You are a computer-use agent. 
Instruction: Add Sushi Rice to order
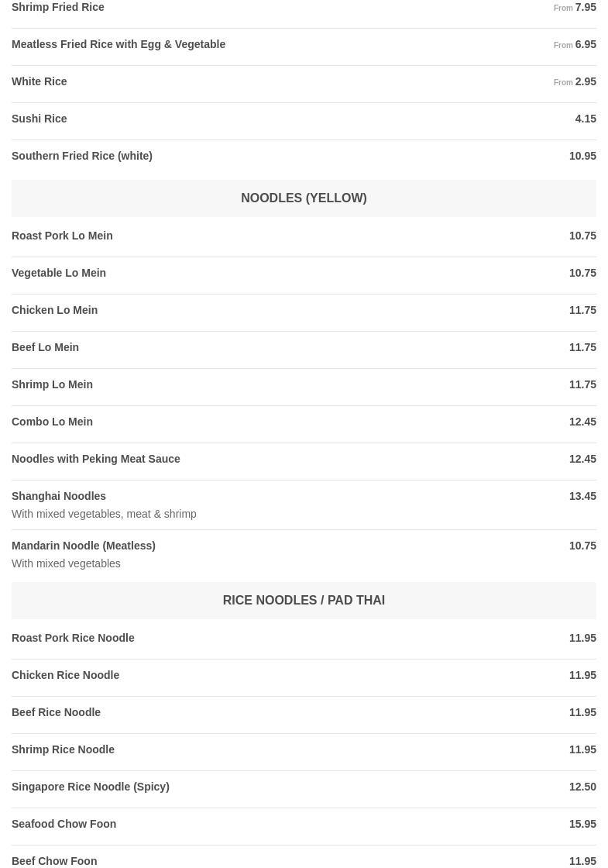[x=40, y=119]
